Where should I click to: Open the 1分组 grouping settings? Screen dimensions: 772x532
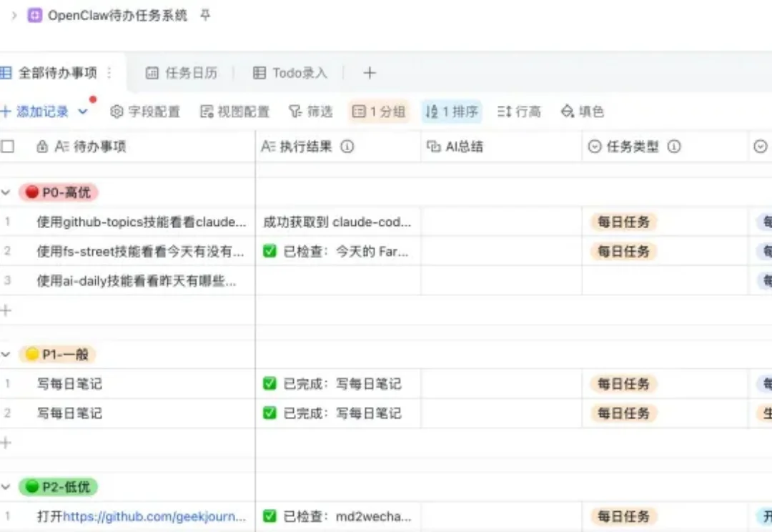[379, 111]
